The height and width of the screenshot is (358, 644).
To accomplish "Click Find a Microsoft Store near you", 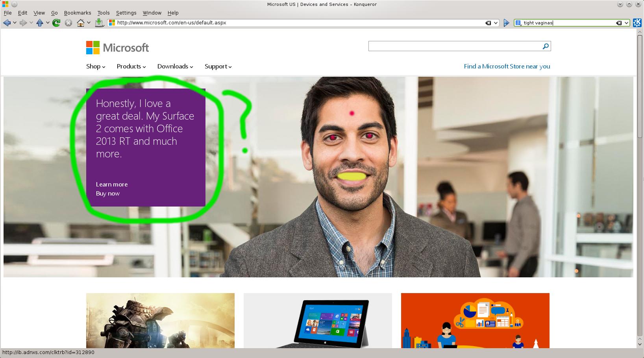I will [x=507, y=66].
